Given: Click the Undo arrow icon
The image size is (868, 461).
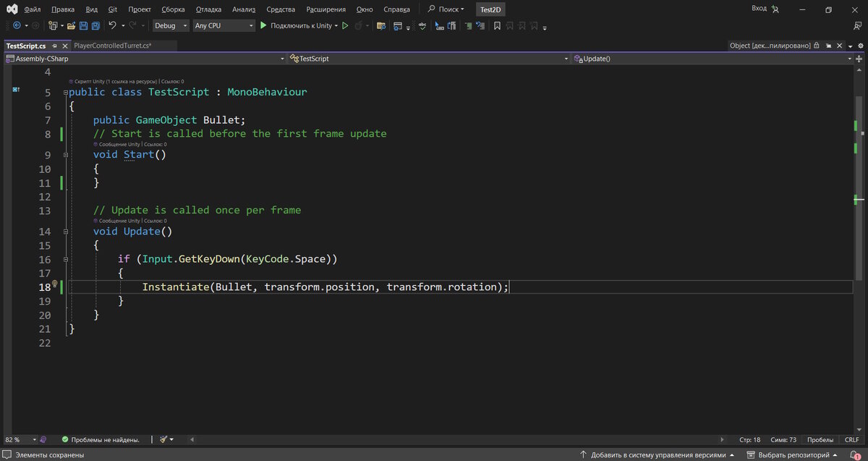Looking at the screenshot, I should pyautogui.click(x=112, y=25).
